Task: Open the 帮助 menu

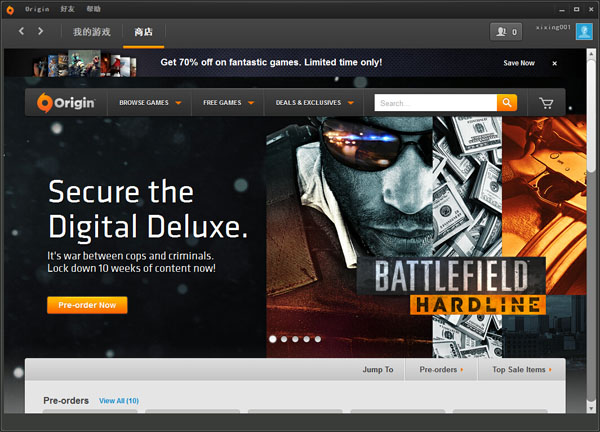Action: tap(93, 9)
